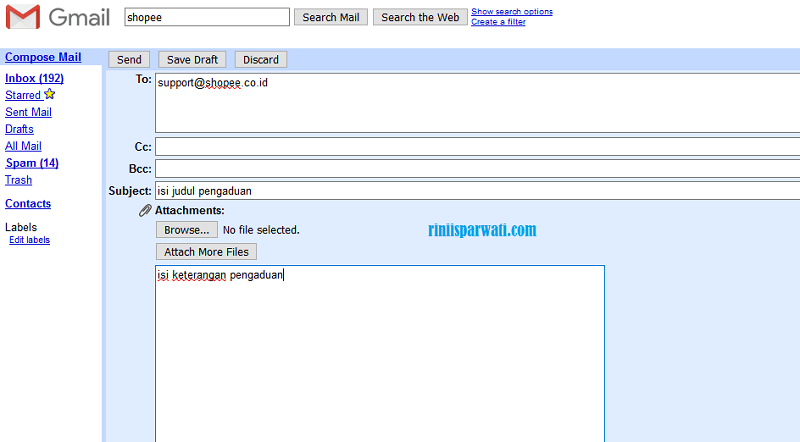Click Browse... to choose a file
This screenshot has width=800, height=442.
(x=187, y=230)
